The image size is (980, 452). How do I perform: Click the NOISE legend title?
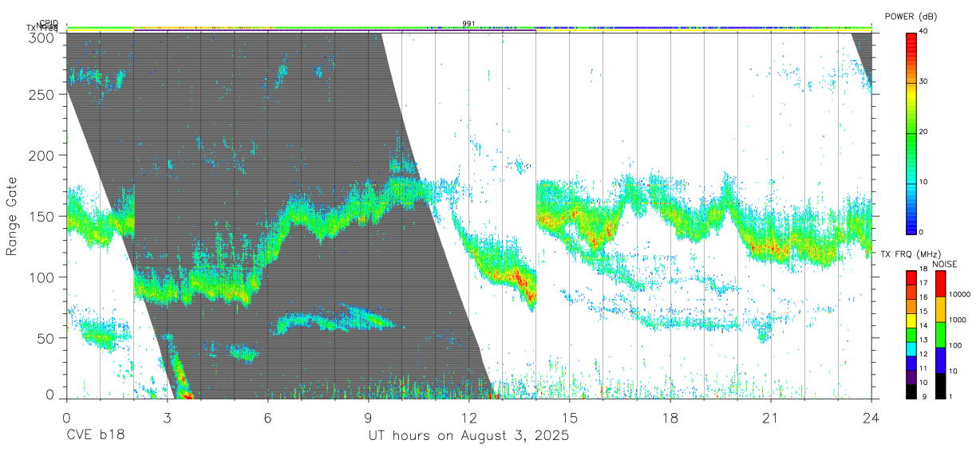point(946,264)
